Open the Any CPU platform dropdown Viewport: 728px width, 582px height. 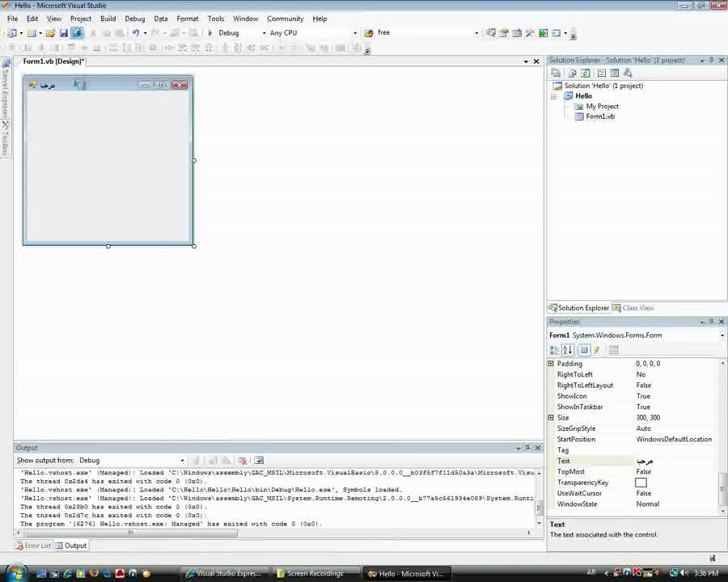point(355,33)
